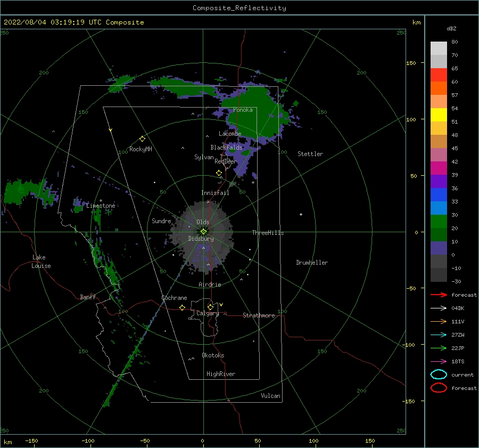479x448 pixels.
Task: Click the Banff town label
Action: coord(88,297)
